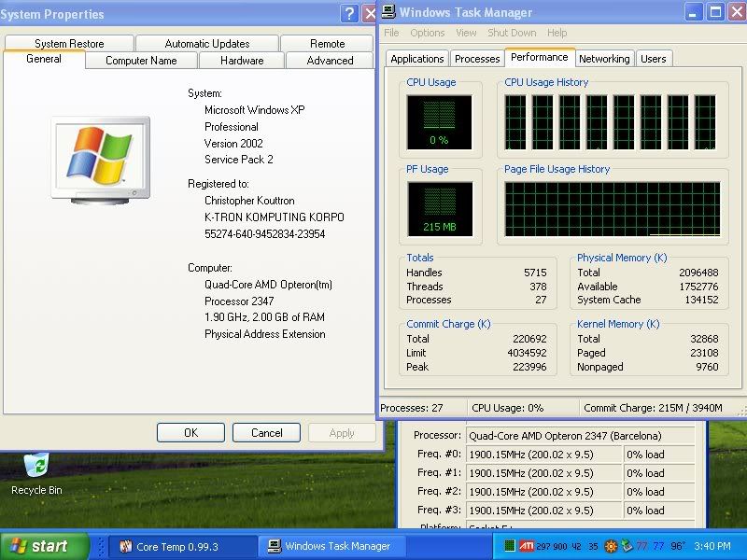Click the Windows Task Manager taskbar button
Viewport: 747px width, 560px height.
(x=332, y=546)
